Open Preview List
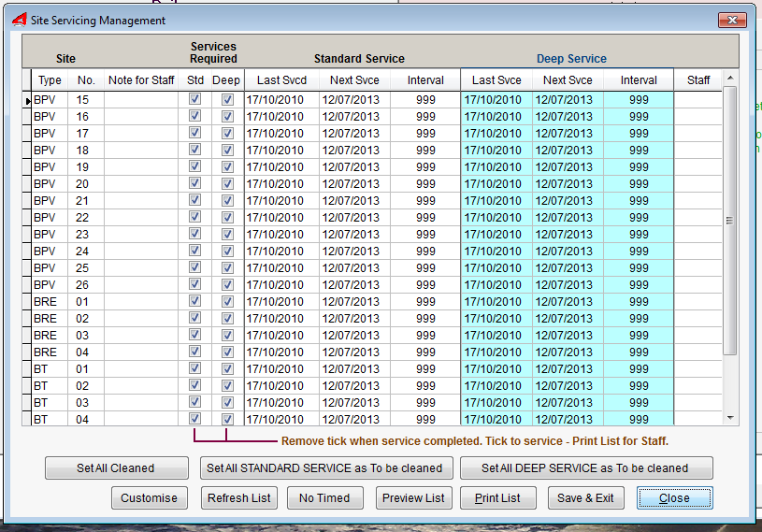This screenshot has width=762, height=532. point(413,498)
